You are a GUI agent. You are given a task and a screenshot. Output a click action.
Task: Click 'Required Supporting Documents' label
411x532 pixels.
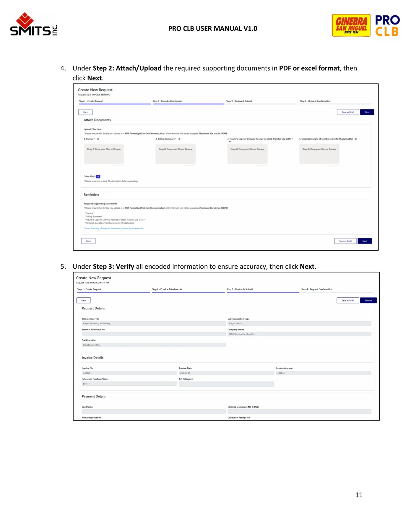tap(100, 204)
